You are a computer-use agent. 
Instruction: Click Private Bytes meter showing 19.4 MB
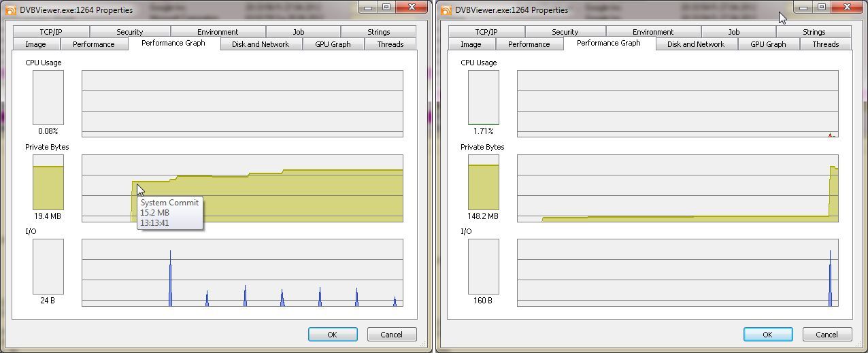[48, 182]
